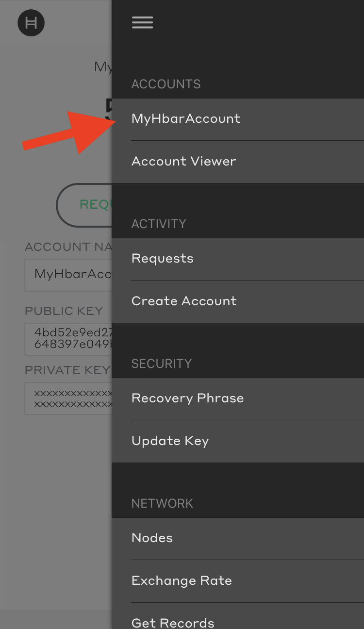This screenshot has width=364, height=629.
Task: Open the Account Viewer menu item
Action: pos(184,162)
